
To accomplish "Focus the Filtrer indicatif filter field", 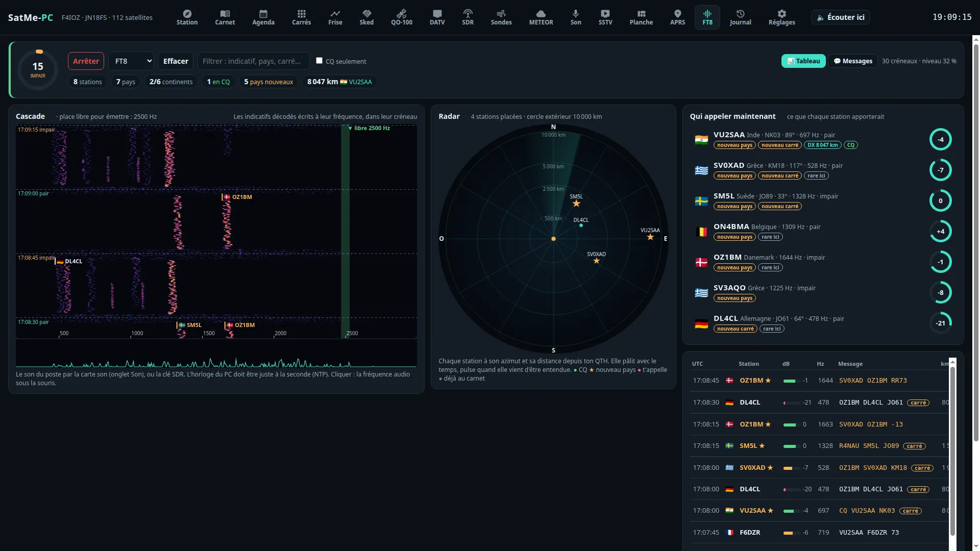I will point(253,61).
